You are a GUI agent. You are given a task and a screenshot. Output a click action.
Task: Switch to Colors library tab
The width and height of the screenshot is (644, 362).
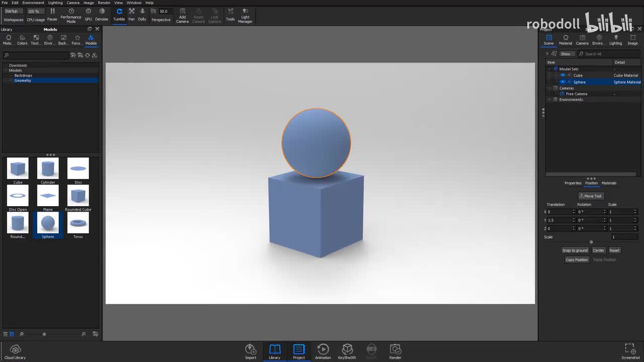pyautogui.click(x=22, y=40)
